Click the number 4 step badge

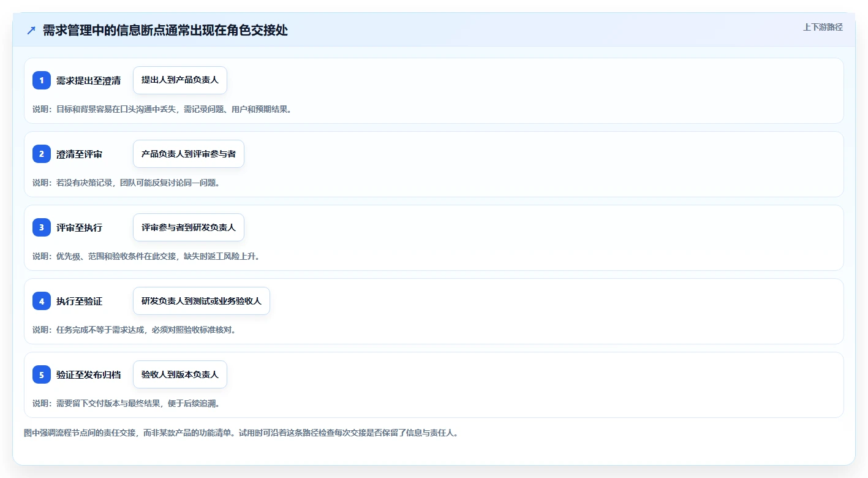click(42, 301)
